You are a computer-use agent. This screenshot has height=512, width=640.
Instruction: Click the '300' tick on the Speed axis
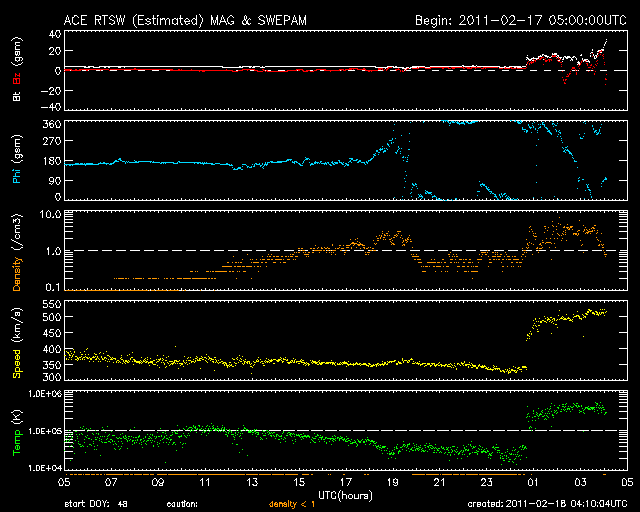coord(52,376)
